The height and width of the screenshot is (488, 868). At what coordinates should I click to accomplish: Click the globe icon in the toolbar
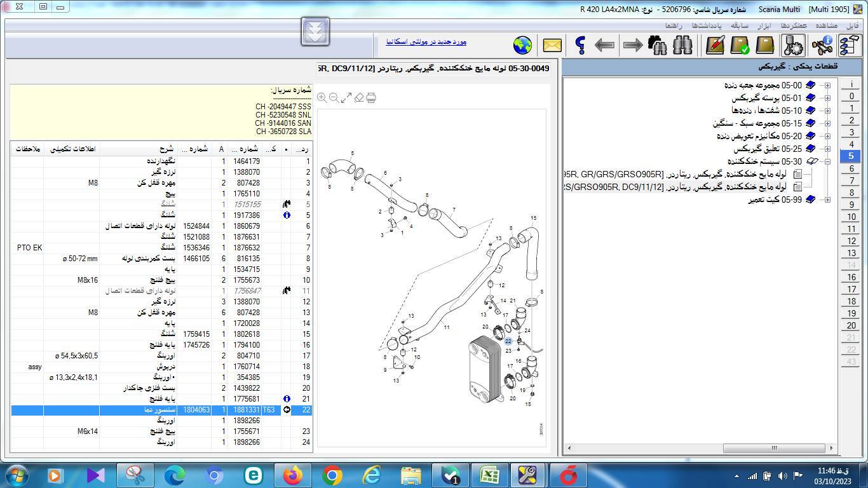click(x=522, y=45)
